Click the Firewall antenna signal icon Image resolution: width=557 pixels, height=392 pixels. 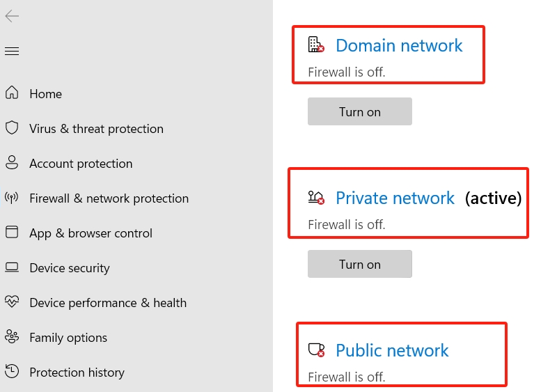pyautogui.click(x=12, y=198)
